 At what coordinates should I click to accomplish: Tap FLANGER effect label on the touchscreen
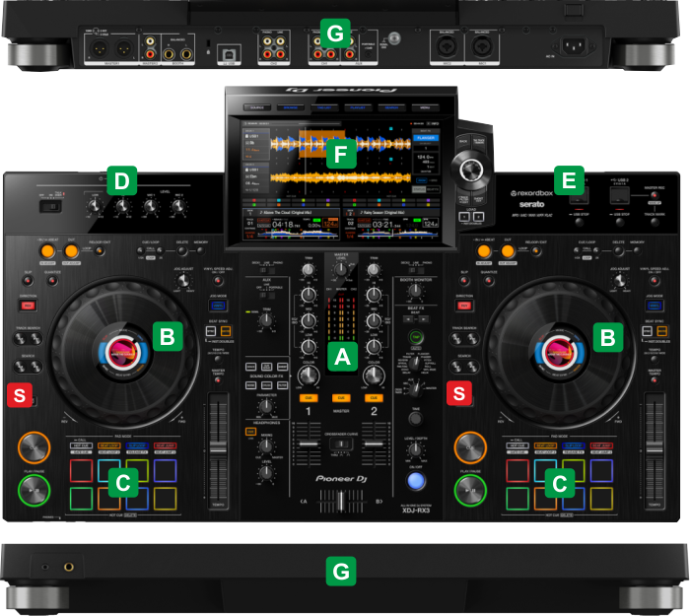coord(426,138)
